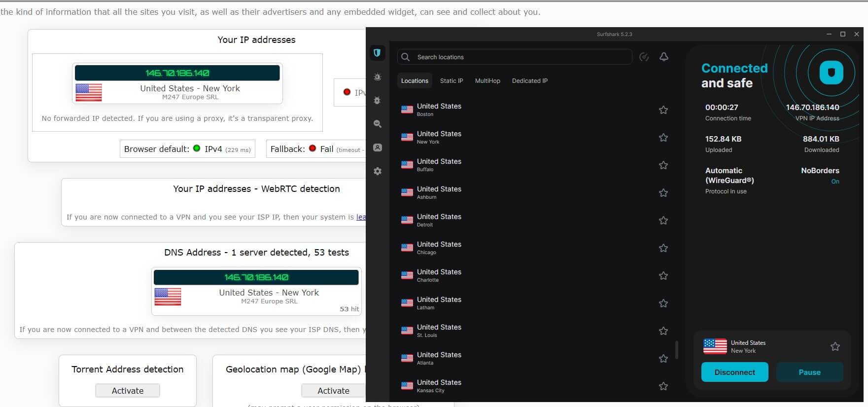Click the 152.84 KB uploaded value
This screenshot has width=868, height=407.
(x=723, y=139)
